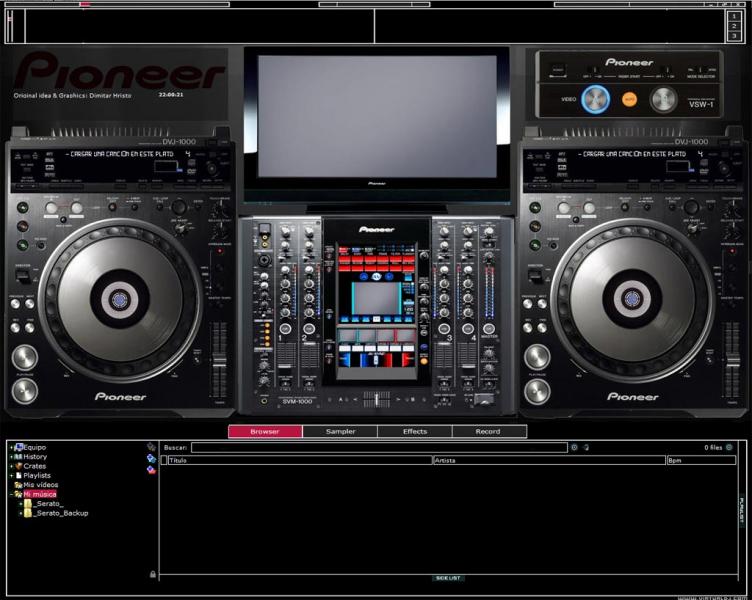752x600 pixels.
Task: Click the Buscar search field
Action: 379,447
